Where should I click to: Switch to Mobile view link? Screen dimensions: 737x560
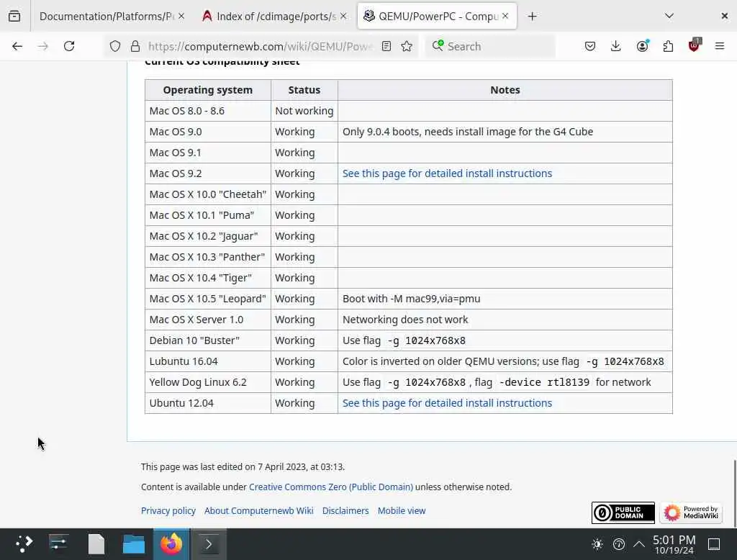(402, 510)
